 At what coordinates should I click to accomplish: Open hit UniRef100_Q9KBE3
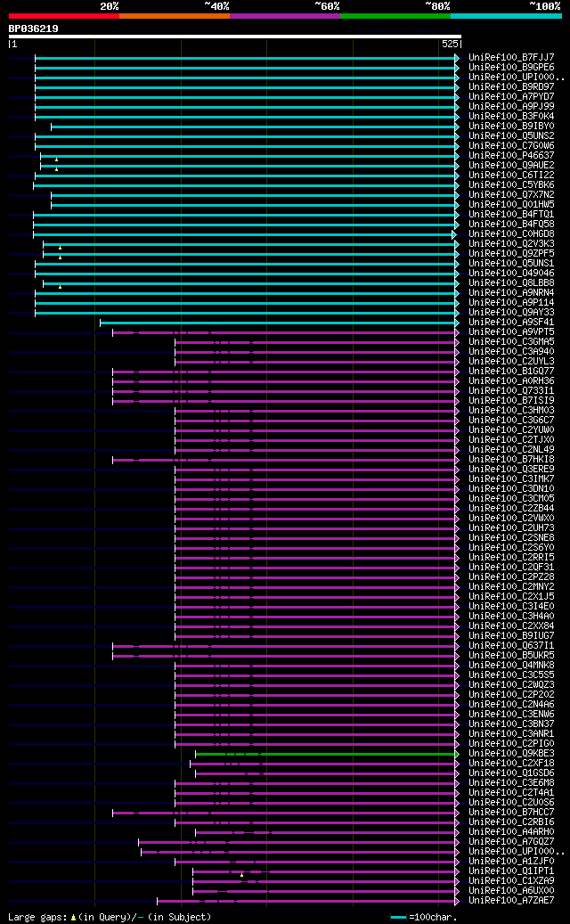tap(511, 754)
